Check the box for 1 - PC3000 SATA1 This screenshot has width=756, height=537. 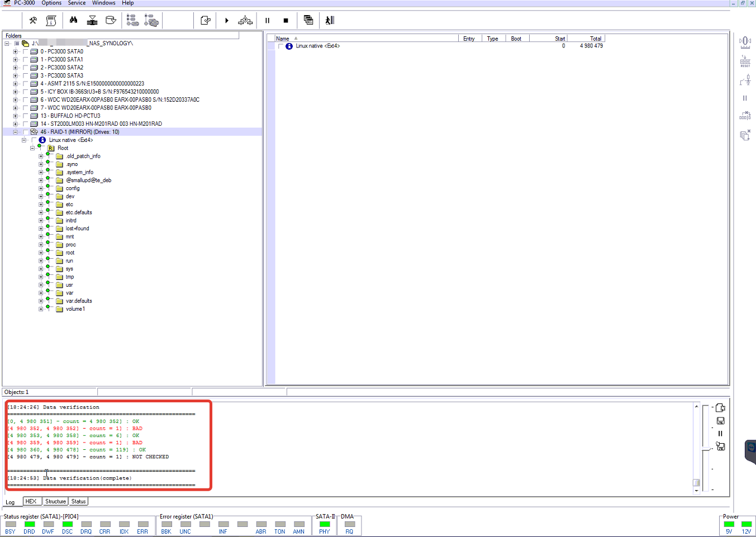(25, 59)
